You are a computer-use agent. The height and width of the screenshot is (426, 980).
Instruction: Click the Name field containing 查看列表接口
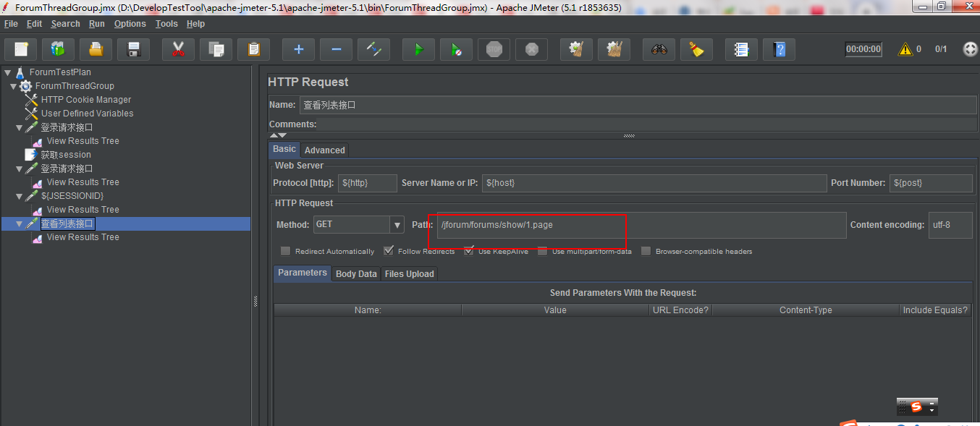638,105
